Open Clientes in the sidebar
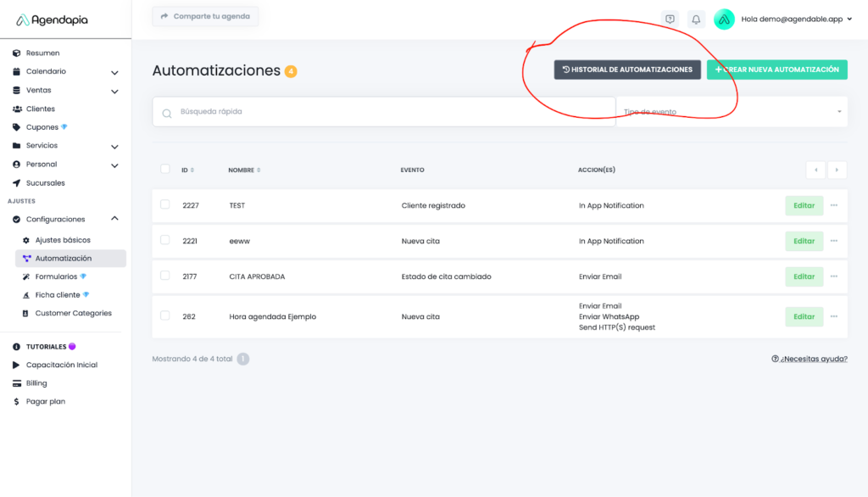The width and height of the screenshot is (868, 497). coord(40,109)
